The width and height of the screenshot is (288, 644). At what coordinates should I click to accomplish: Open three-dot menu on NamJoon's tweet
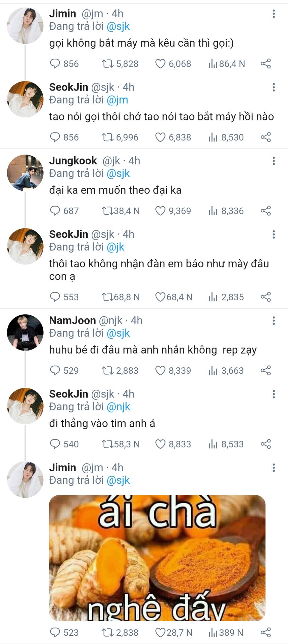(x=274, y=321)
